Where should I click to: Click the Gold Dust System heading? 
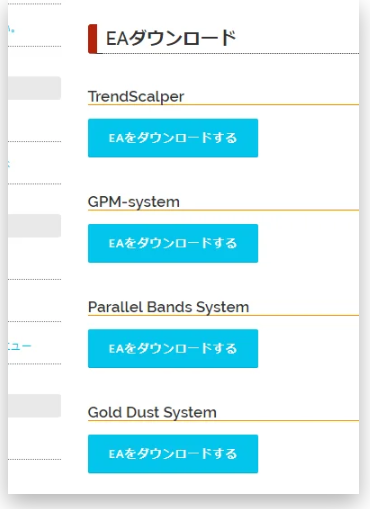[152, 412]
